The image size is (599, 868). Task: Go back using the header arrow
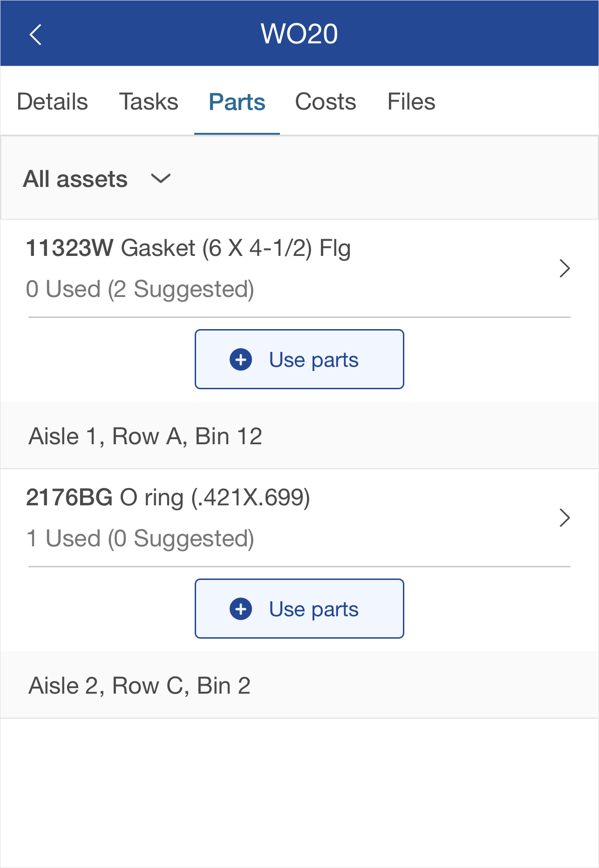35,34
